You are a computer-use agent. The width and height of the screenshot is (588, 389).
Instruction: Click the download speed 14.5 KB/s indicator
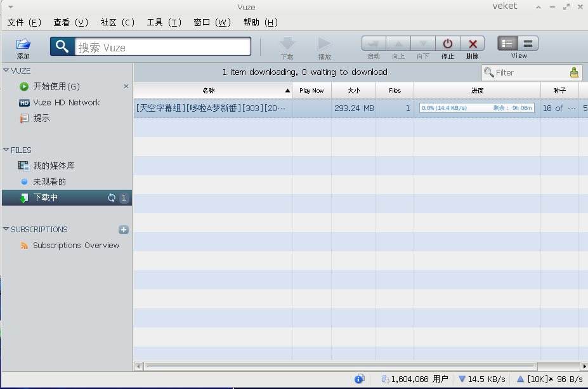pos(482,379)
